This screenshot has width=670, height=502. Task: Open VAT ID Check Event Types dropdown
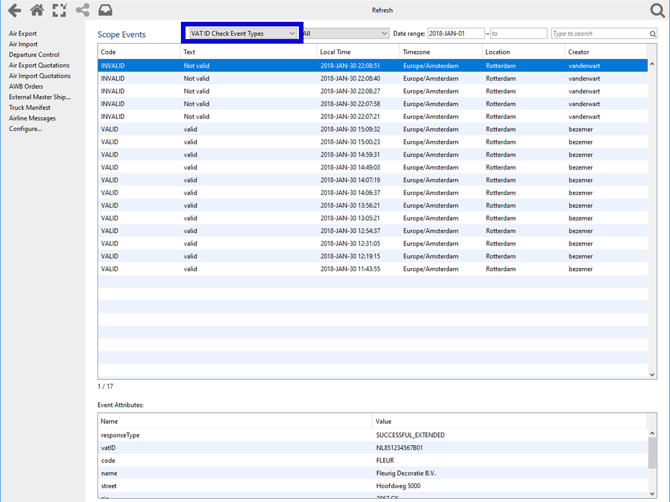243,34
